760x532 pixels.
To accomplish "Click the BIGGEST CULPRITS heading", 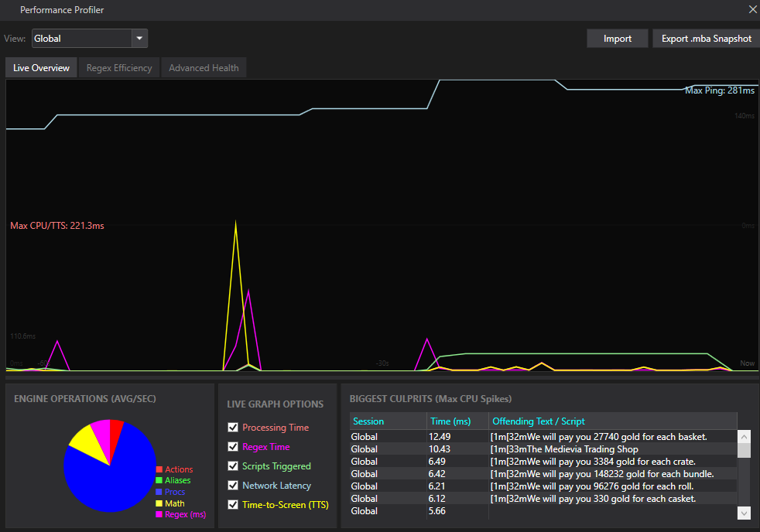I will click(x=430, y=399).
